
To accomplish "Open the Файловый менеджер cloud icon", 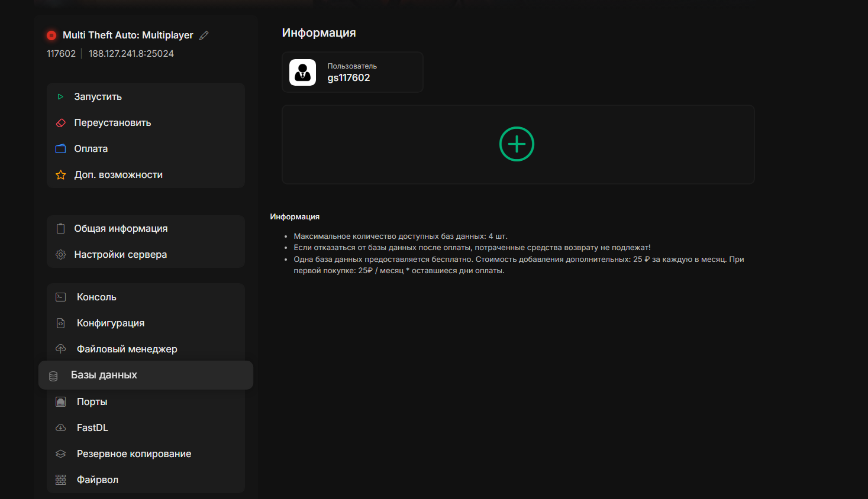I will [x=60, y=349].
